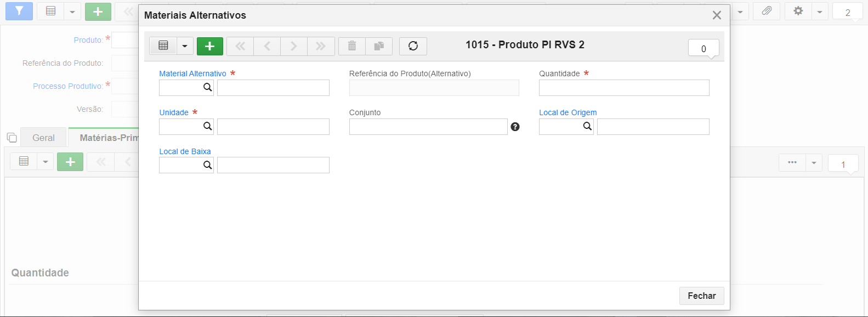Open Unidade lookup magnifier
This screenshot has width=868, height=317.
207,126
